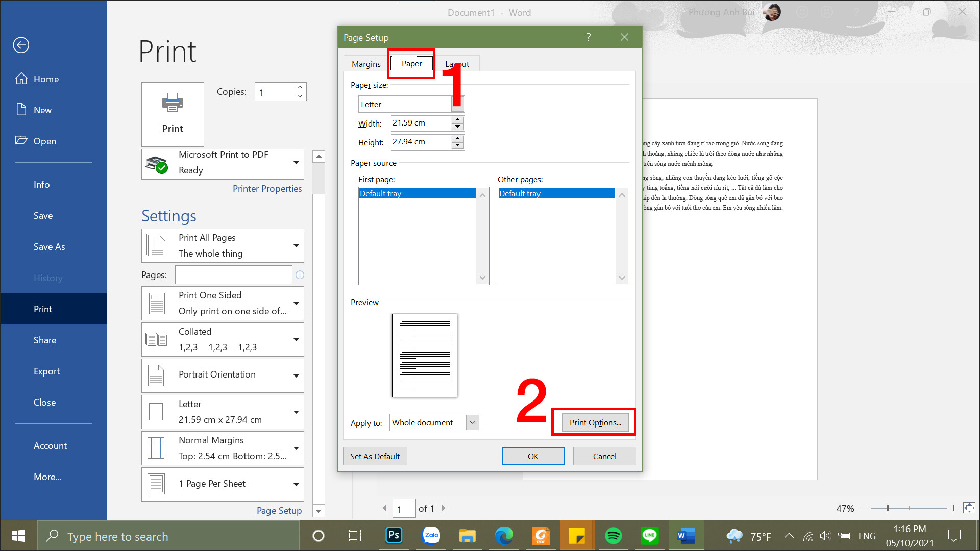Image resolution: width=980 pixels, height=551 pixels.
Task: Click the pages info icon
Action: click(x=300, y=275)
